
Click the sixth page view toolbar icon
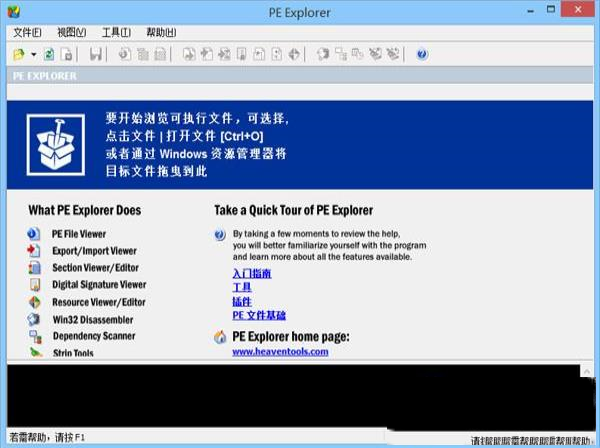point(277,54)
